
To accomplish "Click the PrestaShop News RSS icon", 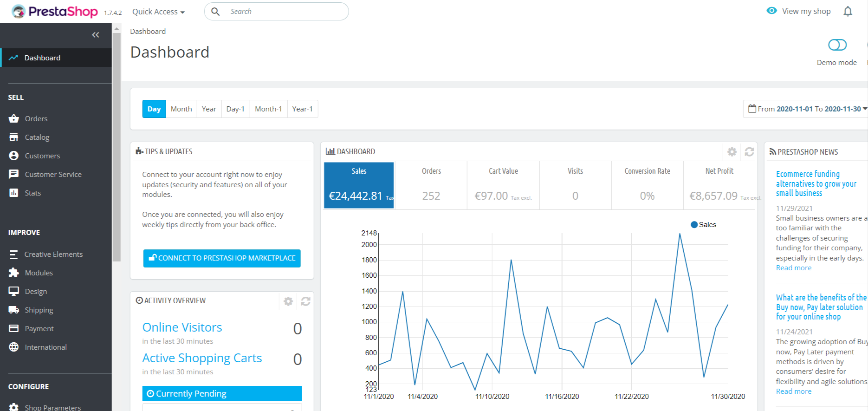I will [773, 152].
